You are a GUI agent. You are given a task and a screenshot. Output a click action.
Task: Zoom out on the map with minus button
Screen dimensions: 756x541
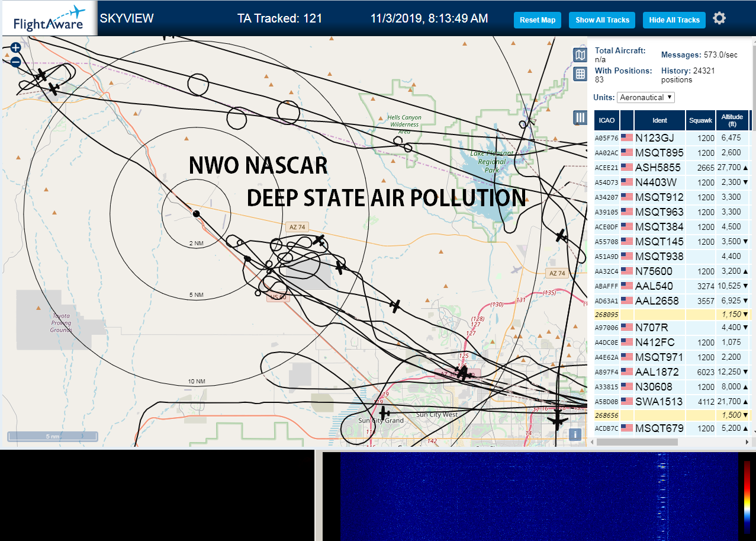(x=16, y=62)
